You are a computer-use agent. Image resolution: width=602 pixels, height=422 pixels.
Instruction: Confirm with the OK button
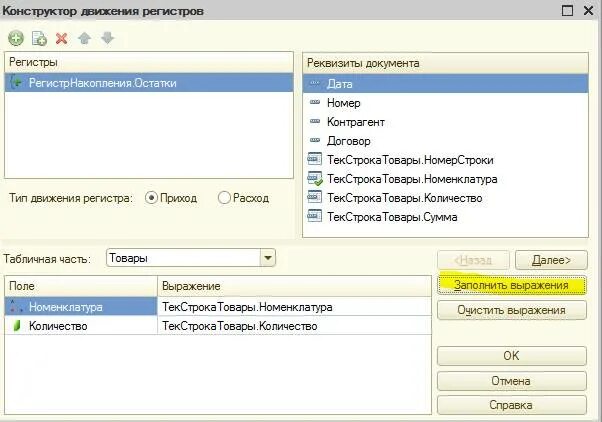tap(512, 356)
